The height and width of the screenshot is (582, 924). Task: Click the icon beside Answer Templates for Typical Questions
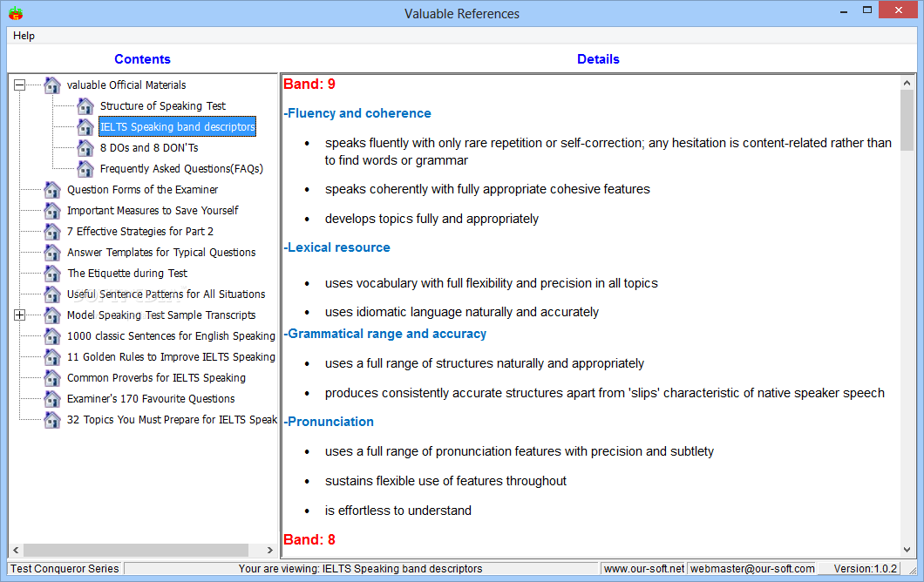tap(52, 253)
